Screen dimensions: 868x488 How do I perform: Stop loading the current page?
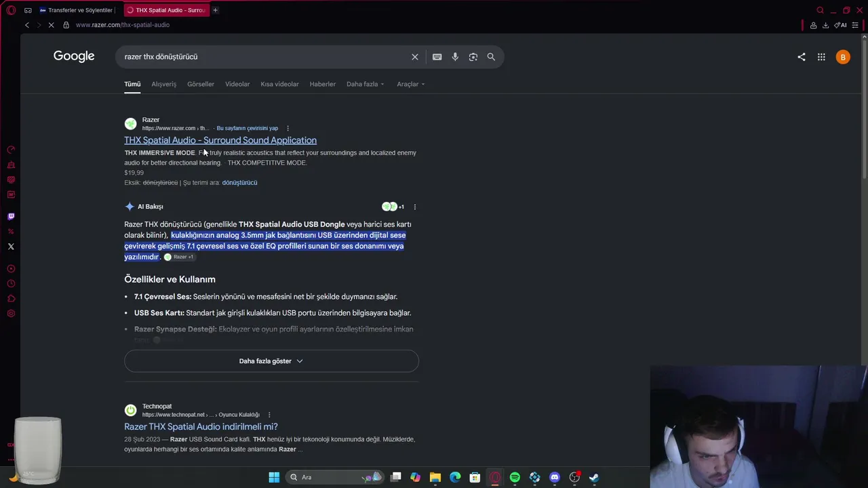pos(52,25)
